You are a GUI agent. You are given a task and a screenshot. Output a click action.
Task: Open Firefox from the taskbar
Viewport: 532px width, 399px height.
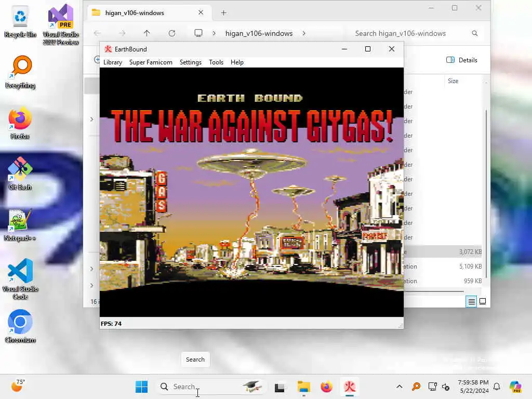pyautogui.click(x=326, y=387)
